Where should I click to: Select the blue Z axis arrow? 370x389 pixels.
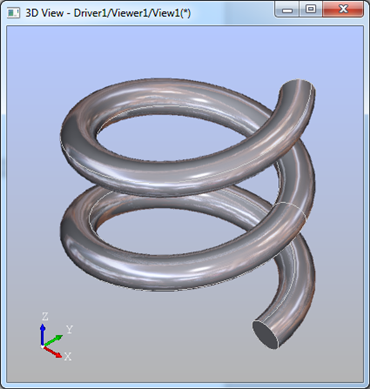42,334
